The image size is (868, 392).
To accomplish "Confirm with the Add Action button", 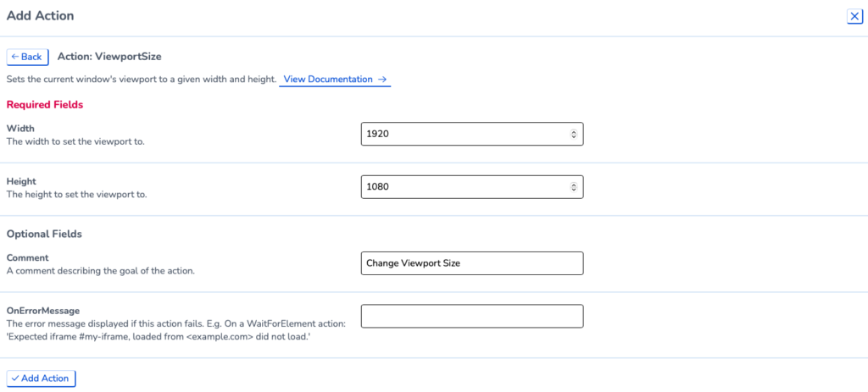I will click(41, 378).
